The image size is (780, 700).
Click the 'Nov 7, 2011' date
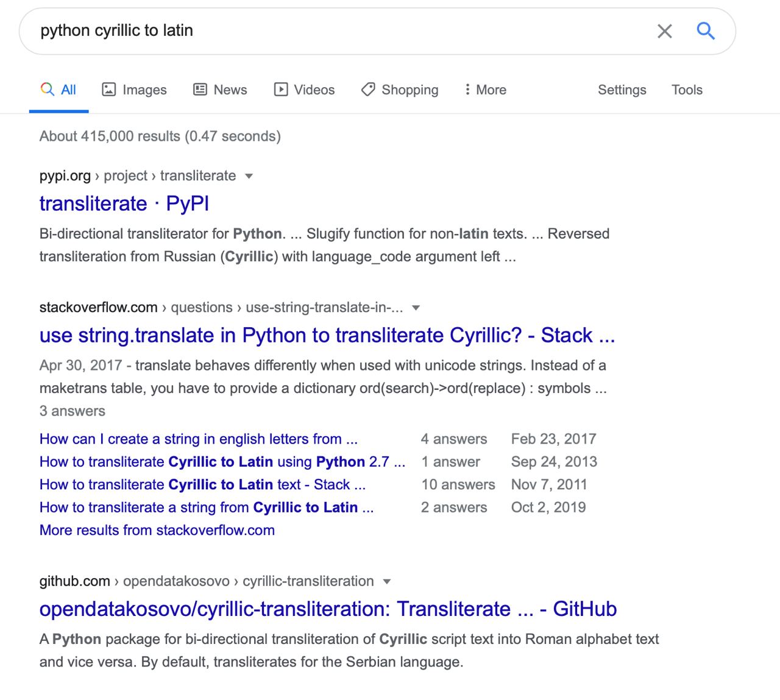[x=549, y=485]
